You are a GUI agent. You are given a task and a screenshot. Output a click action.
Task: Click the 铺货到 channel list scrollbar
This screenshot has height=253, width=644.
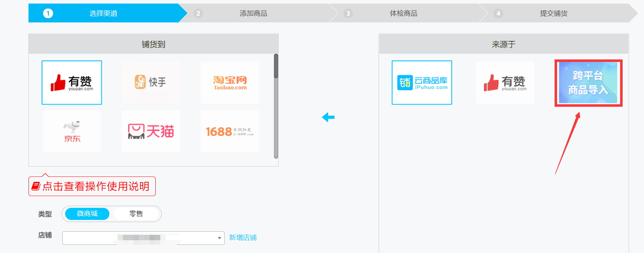276,106
